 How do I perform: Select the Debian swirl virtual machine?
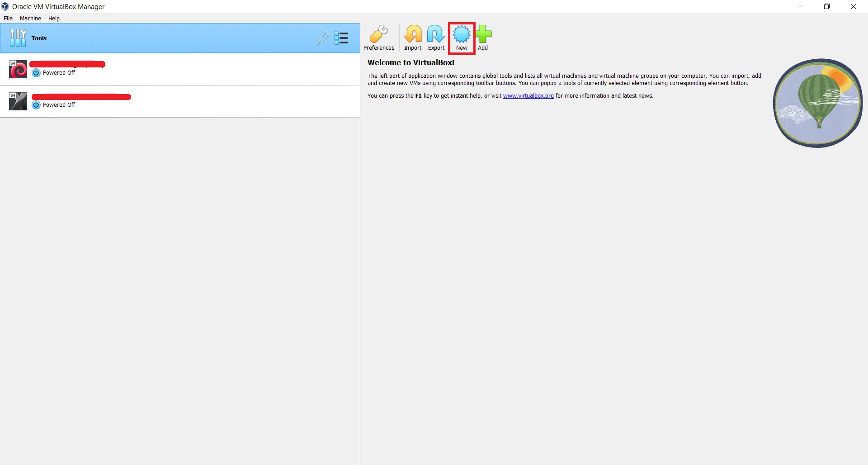coord(180,69)
